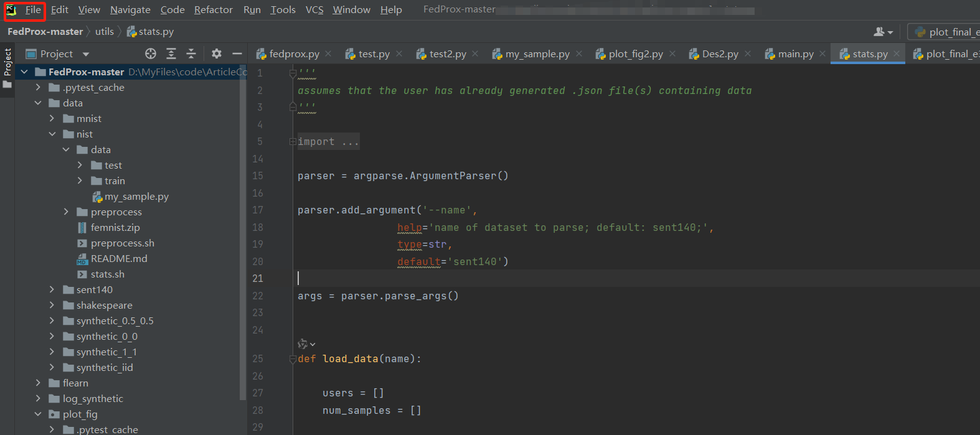
Task: Open the VCS menu
Action: [x=314, y=10]
